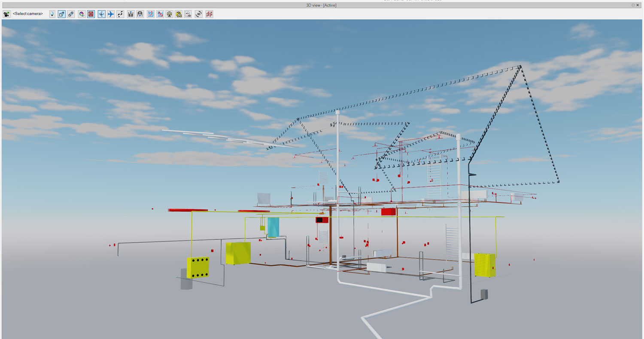Click the color wheel render icon
This screenshot has width=644, height=339.
tap(82, 14)
